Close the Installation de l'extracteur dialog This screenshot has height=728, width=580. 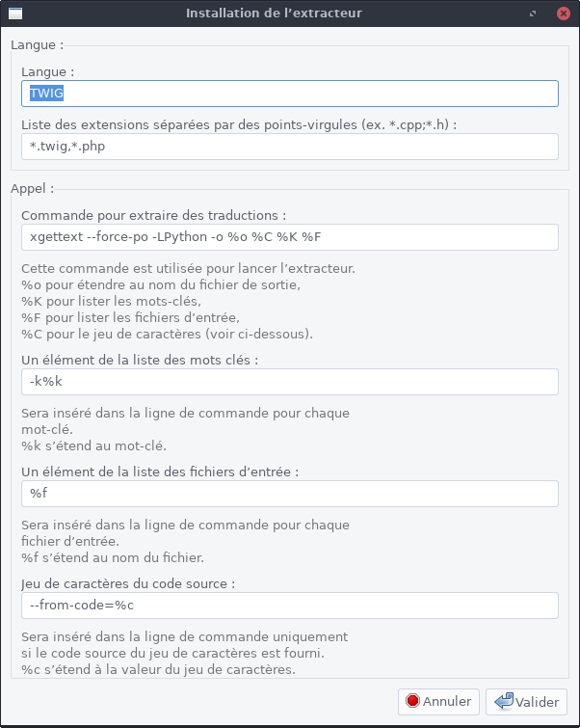point(563,13)
